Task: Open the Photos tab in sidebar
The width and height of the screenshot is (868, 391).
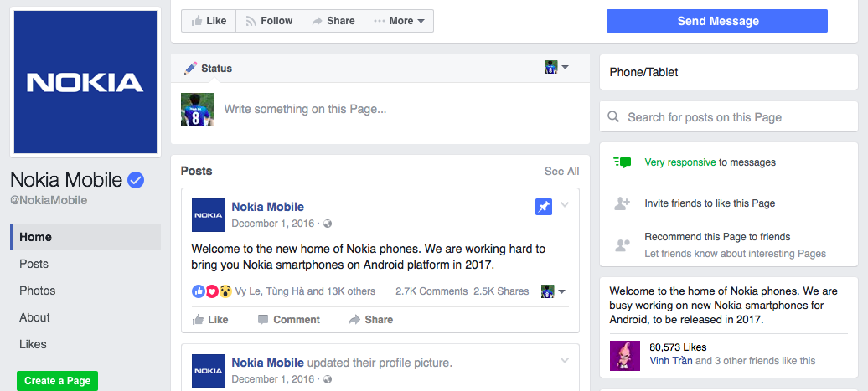Action: click(38, 291)
